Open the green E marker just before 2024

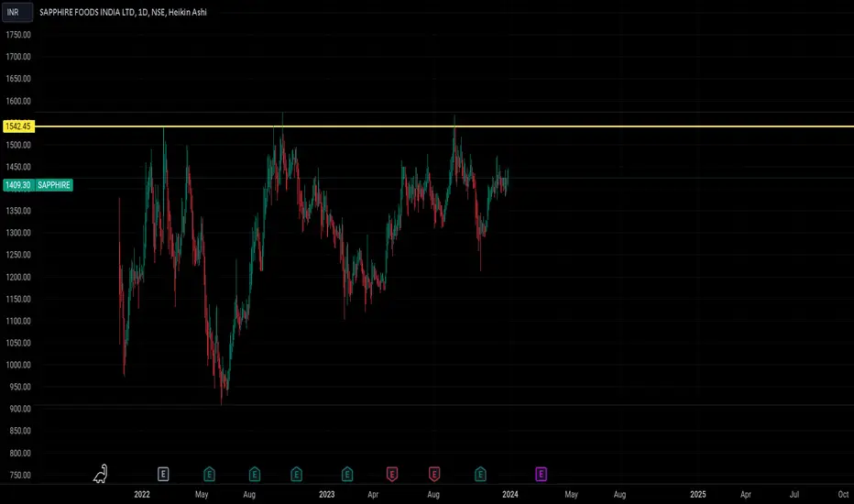[x=480, y=474]
